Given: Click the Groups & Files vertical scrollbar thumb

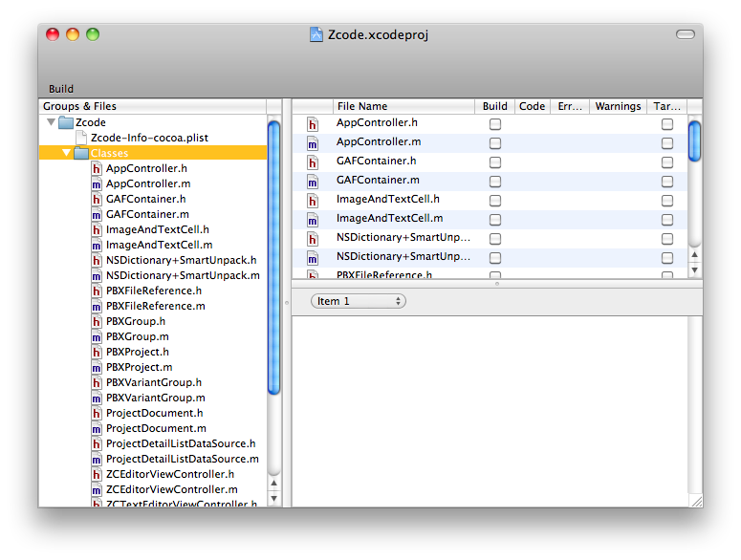Looking at the screenshot, I should (273, 258).
